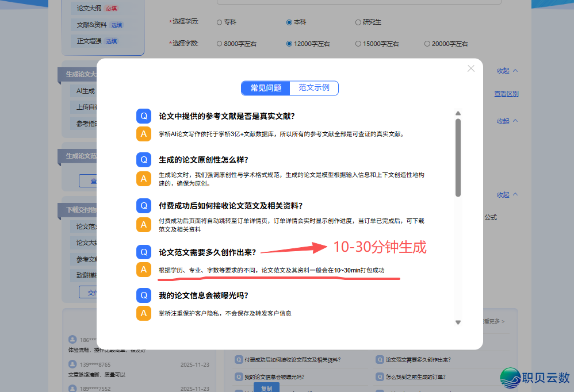
Task: Collapse the second section via middle 收起
Action: pos(507,121)
